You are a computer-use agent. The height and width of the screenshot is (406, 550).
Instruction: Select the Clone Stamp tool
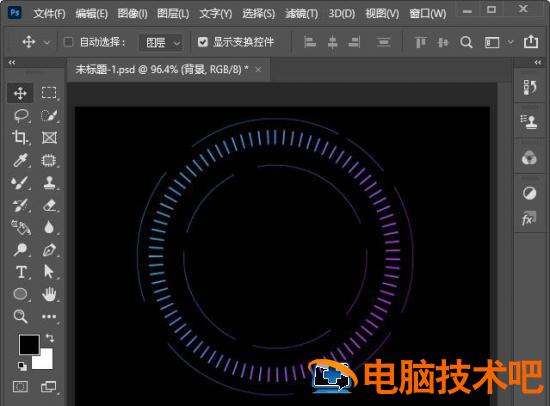(x=49, y=183)
